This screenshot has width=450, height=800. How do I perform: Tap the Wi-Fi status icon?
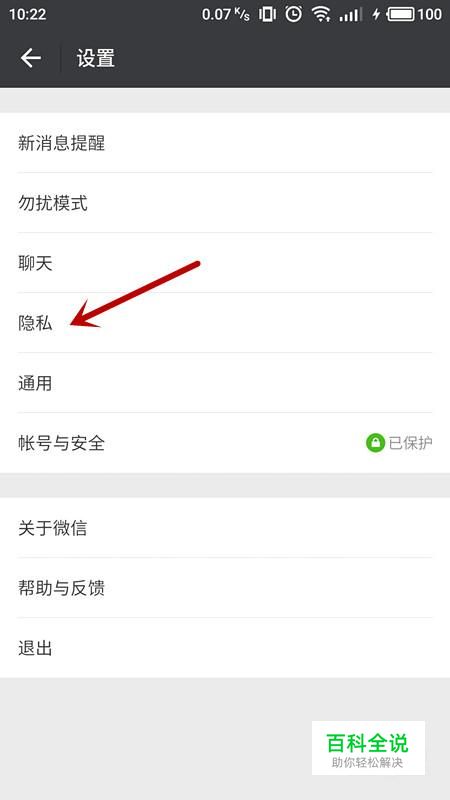click(x=321, y=14)
